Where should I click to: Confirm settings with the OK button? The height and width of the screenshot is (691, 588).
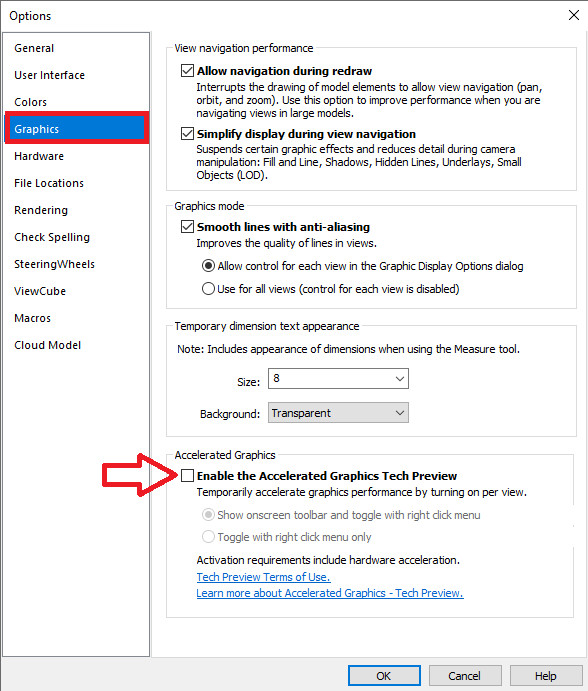point(384,676)
